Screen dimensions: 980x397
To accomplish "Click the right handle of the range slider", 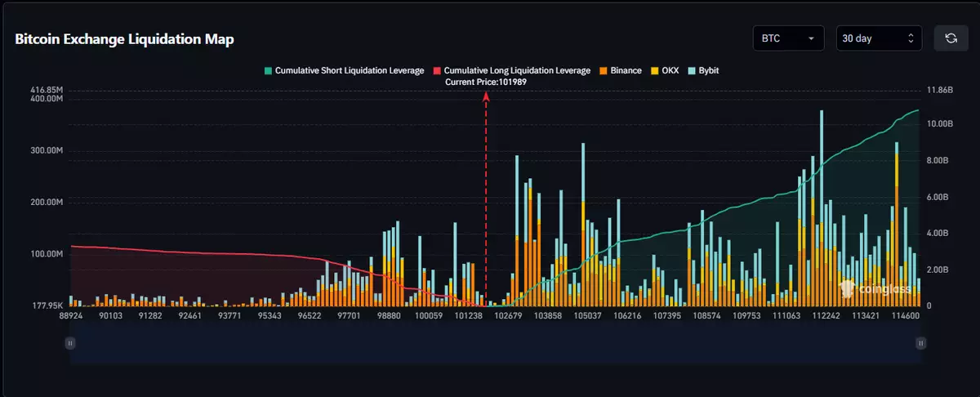I will [920, 343].
